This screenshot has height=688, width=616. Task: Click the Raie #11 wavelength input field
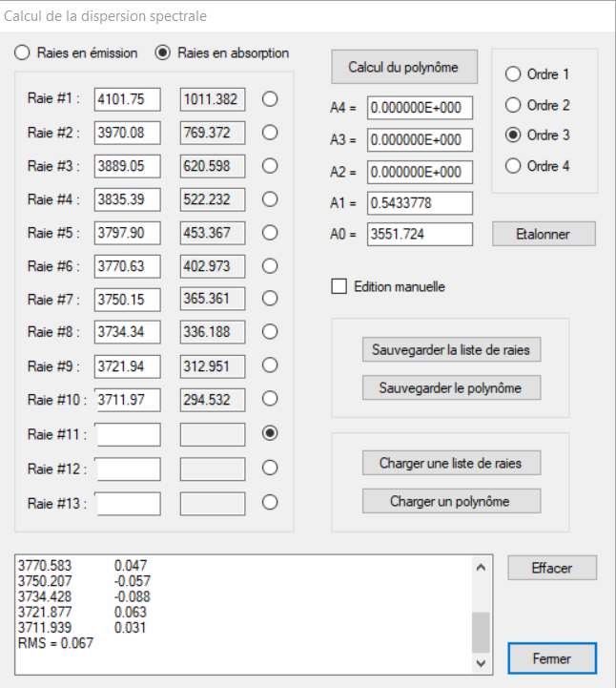(x=128, y=435)
